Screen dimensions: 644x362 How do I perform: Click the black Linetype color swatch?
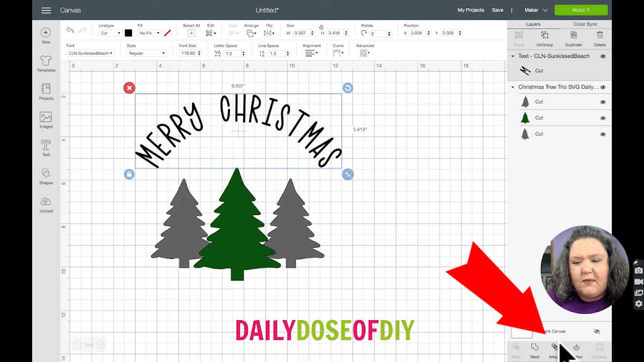point(128,33)
